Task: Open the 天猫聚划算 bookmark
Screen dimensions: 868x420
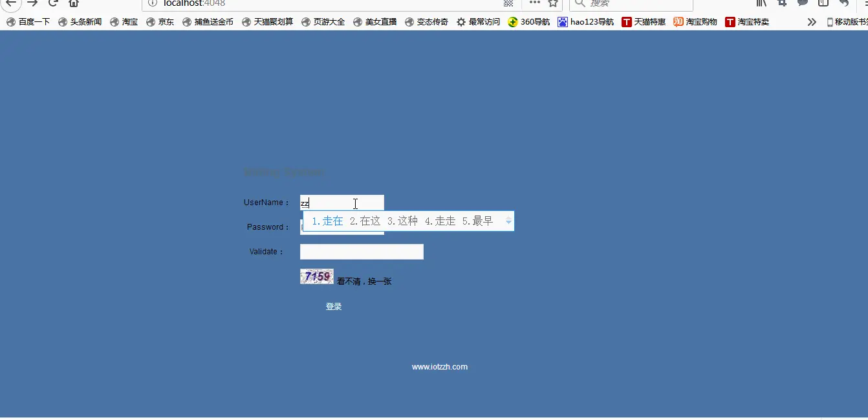Action: 267,22
